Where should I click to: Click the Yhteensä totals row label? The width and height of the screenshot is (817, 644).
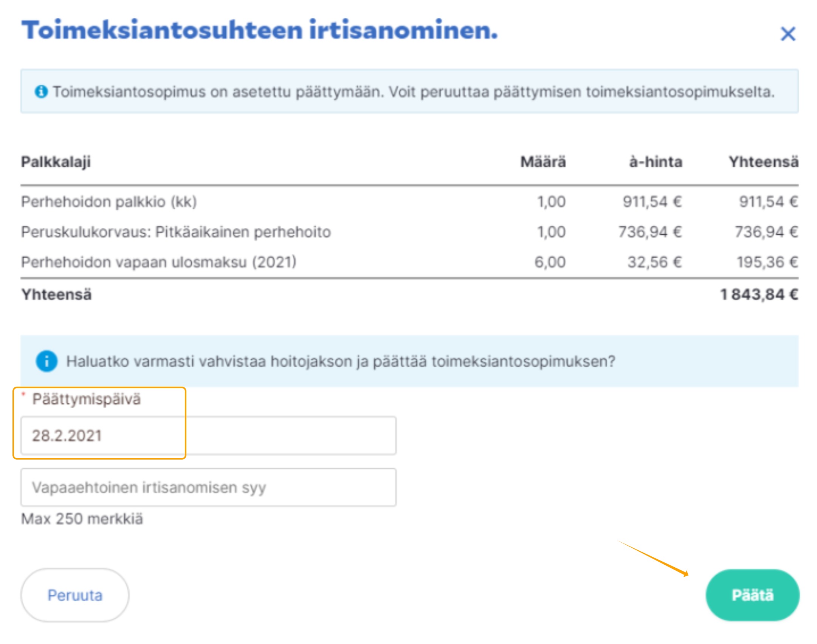click(x=56, y=294)
